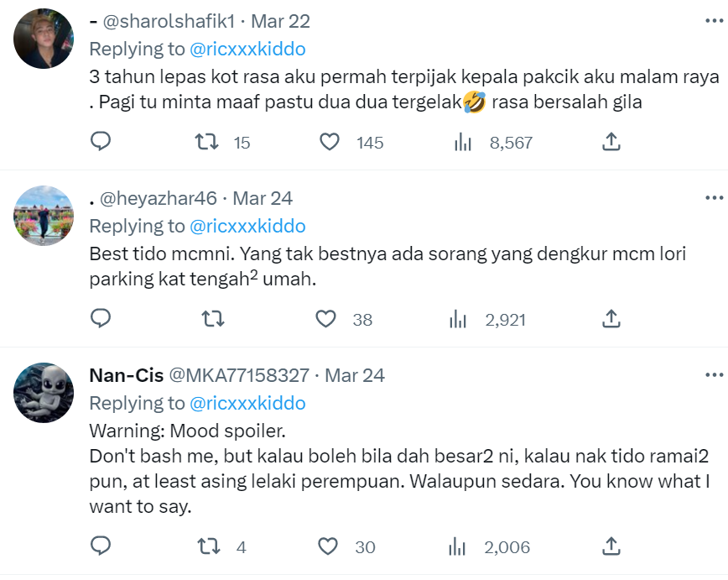The image size is (728, 580).
Task: Share the @heyazhar46 tweet
Action: point(611,318)
